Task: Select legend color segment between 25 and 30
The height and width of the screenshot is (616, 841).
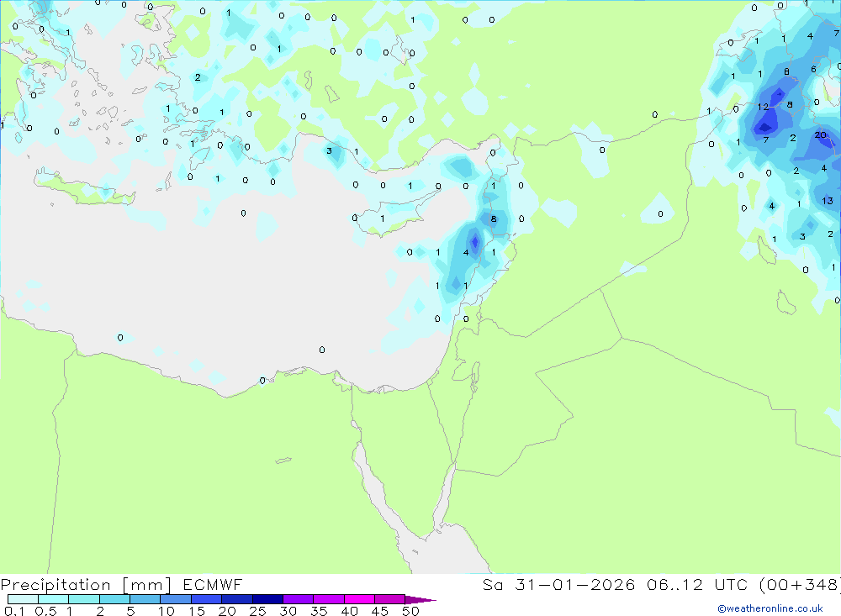Action: (267, 599)
